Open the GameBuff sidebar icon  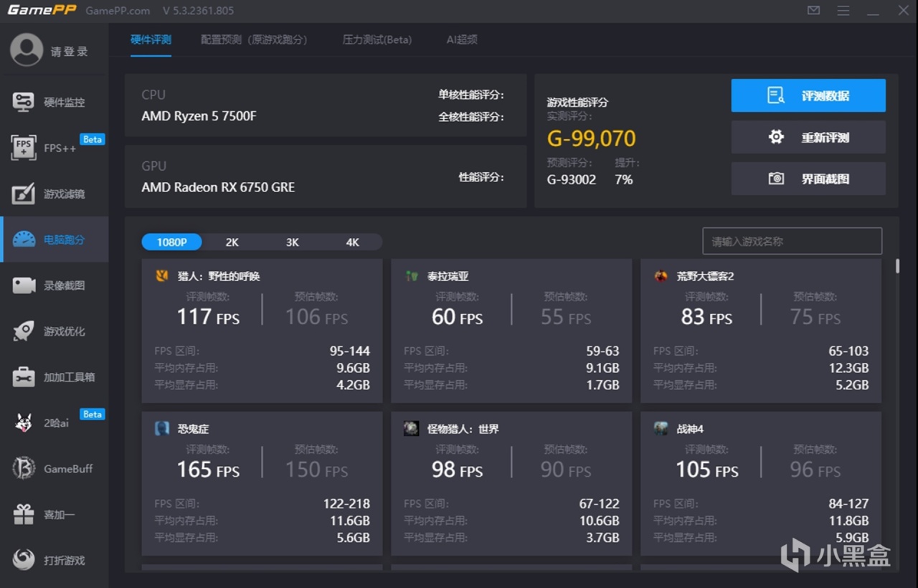click(24, 468)
